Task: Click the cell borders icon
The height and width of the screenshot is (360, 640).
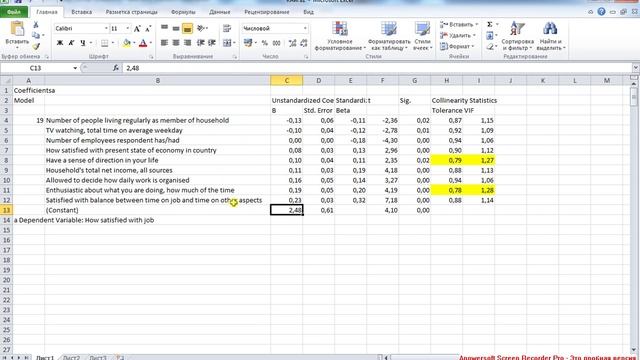Action: 105,43
